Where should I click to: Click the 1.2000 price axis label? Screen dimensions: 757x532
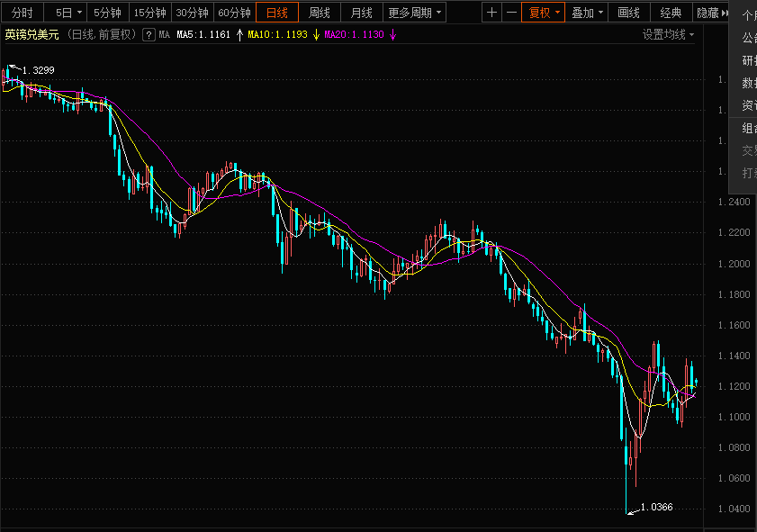[734, 264]
